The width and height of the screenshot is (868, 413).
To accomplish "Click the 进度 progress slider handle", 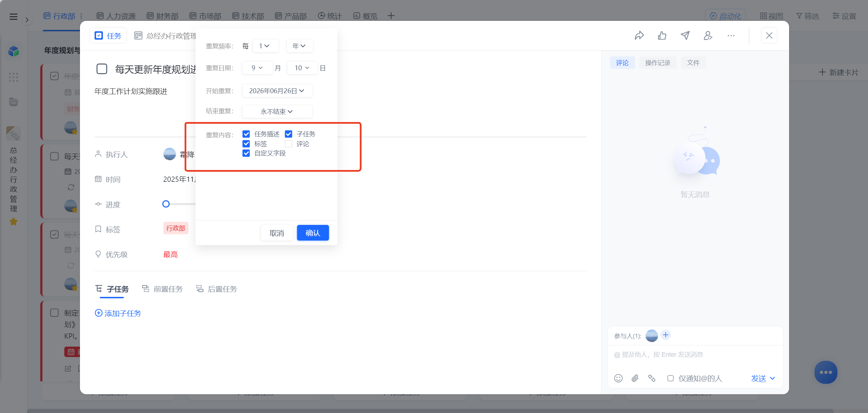I will 166,204.
